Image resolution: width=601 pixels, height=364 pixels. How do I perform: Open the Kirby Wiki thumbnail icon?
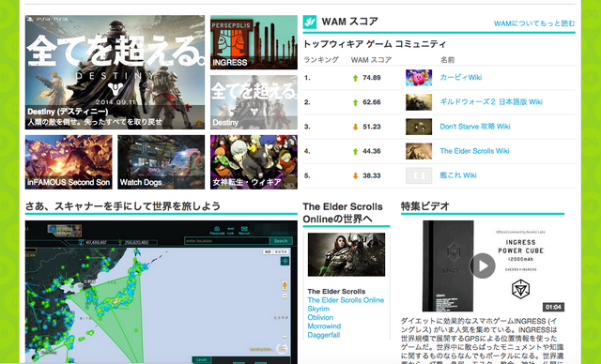click(x=419, y=78)
